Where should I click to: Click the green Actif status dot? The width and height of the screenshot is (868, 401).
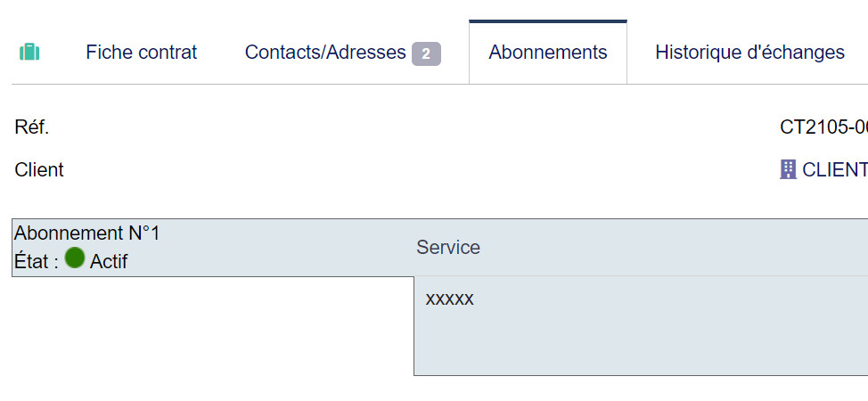coord(75,258)
